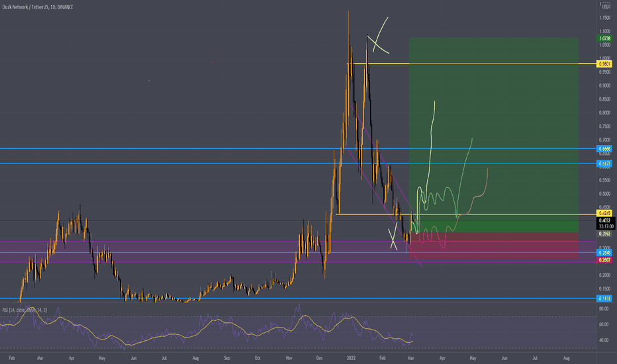Click the Nov time axis label

pos(289,358)
